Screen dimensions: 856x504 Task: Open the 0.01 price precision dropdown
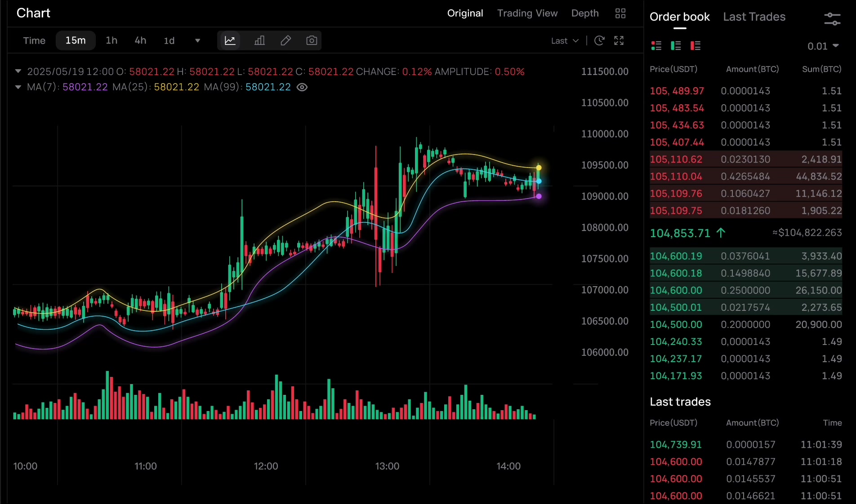(823, 46)
